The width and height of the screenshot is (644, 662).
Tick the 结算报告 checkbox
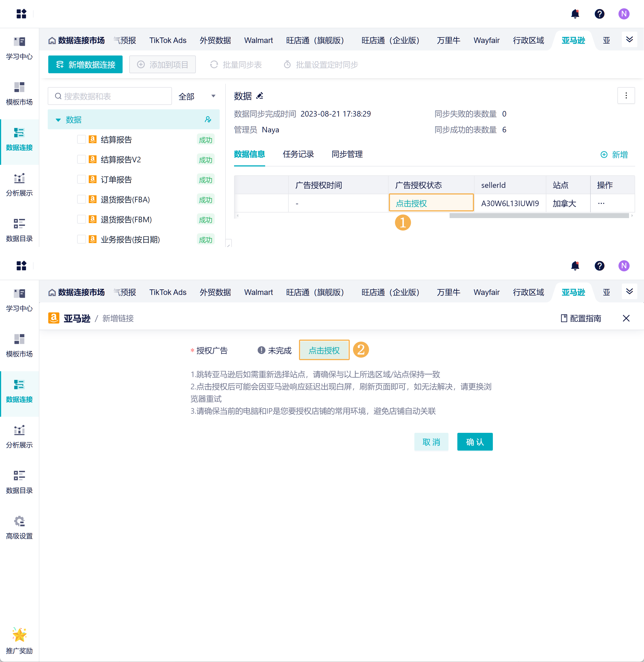(82, 140)
